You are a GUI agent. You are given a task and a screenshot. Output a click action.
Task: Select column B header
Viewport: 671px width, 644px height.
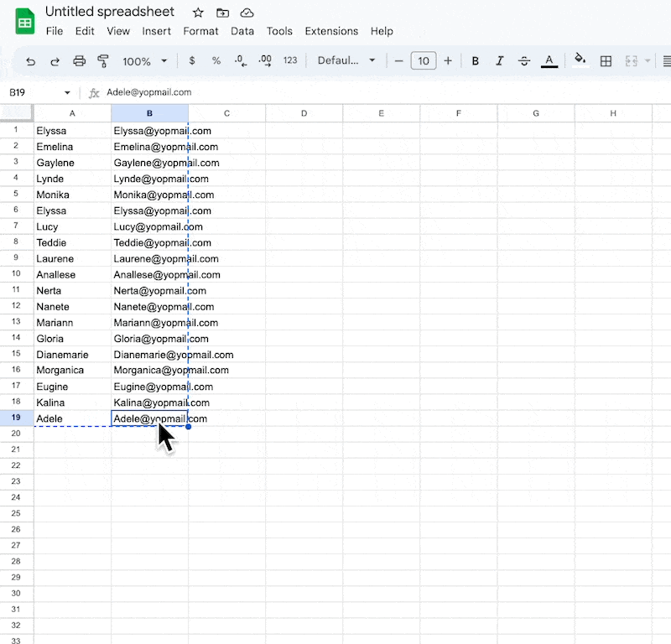pyautogui.click(x=149, y=113)
